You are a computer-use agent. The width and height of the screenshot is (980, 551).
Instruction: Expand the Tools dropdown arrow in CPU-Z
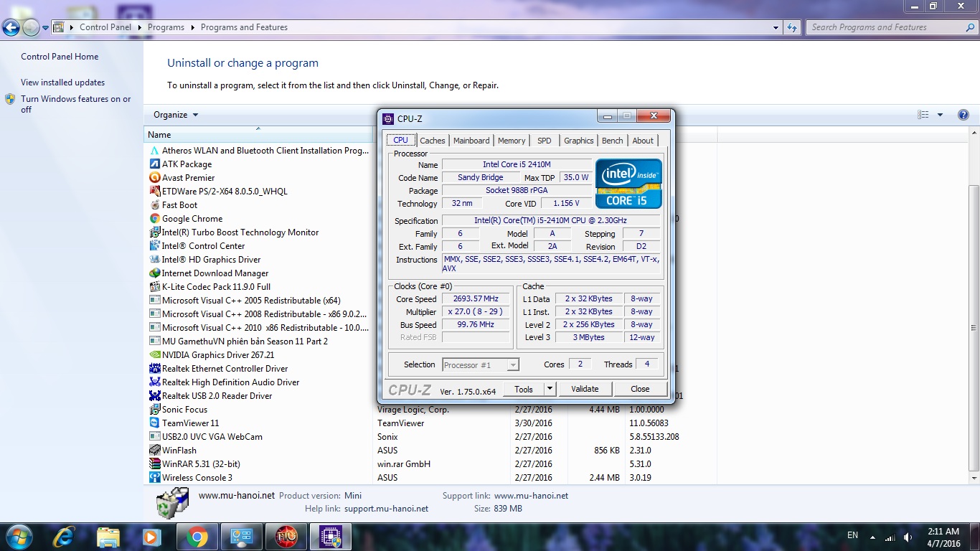(x=550, y=389)
